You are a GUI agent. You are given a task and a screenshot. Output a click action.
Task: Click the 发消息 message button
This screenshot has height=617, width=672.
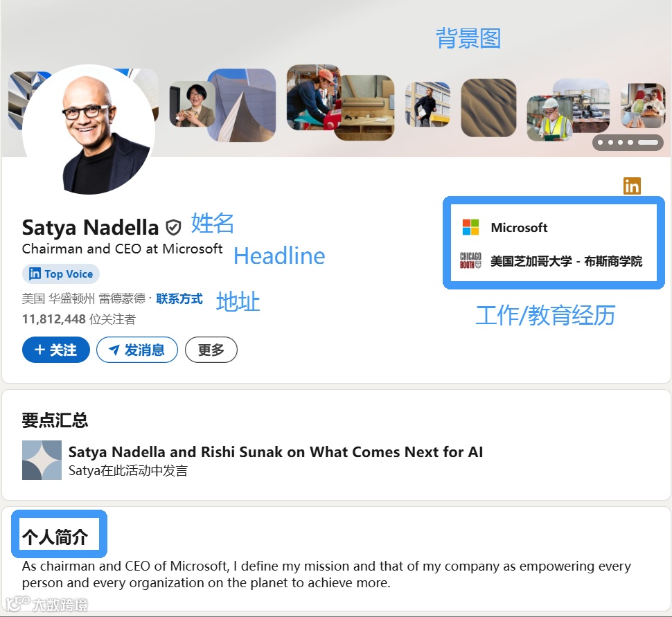[x=137, y=350]
